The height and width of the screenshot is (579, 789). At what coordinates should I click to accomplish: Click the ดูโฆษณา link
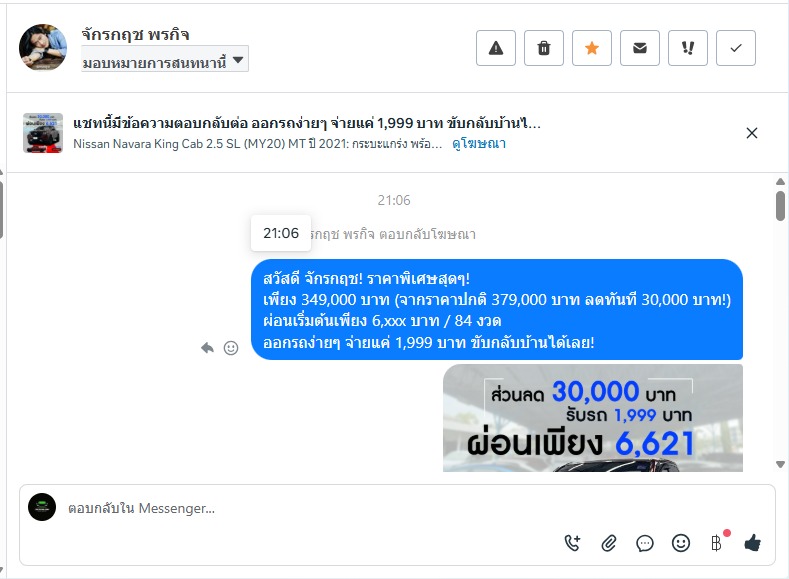[479, 144]
